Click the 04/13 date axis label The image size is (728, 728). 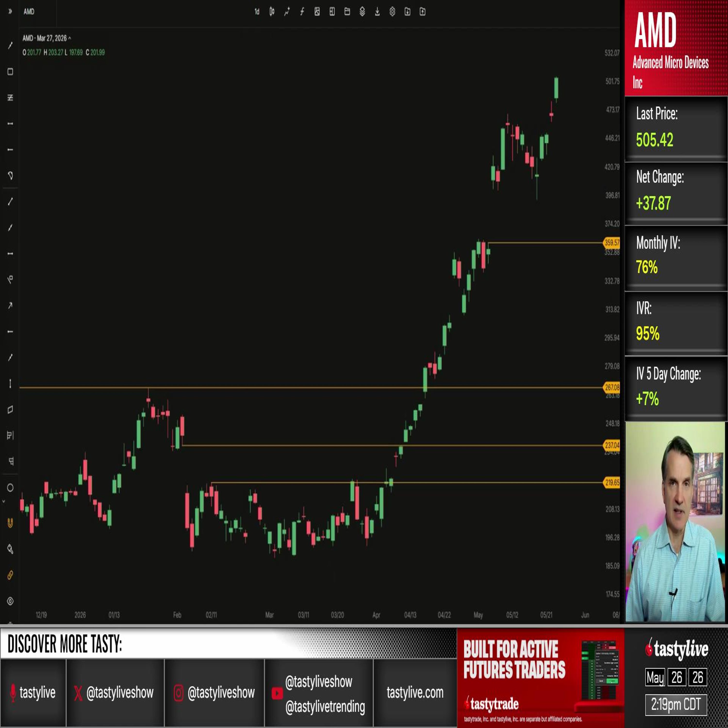tap(410, 615)
